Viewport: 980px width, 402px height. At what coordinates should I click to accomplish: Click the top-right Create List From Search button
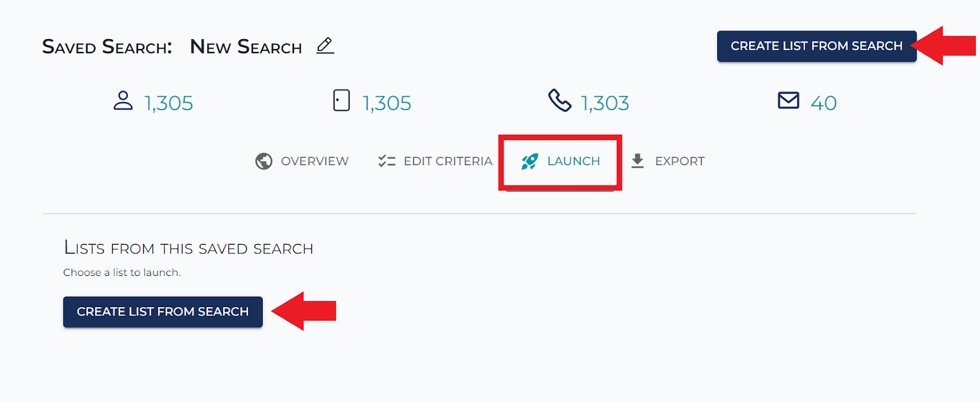click(816, 46)
